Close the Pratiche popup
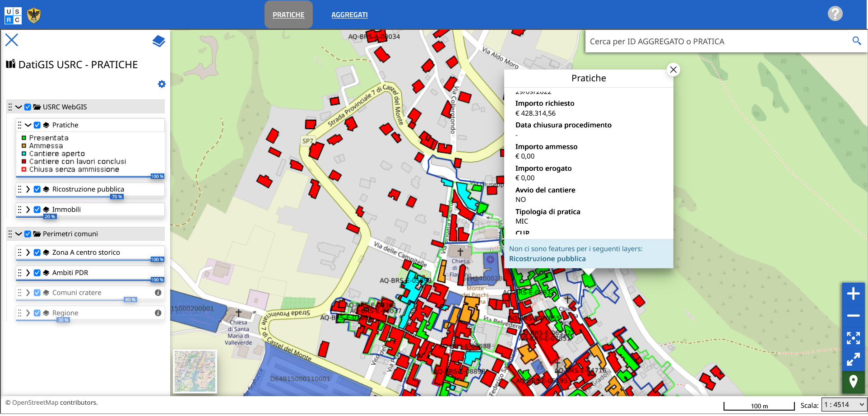The height and width of the screenshot is (416, 868). pyautogui.click(x=673, y=70)
